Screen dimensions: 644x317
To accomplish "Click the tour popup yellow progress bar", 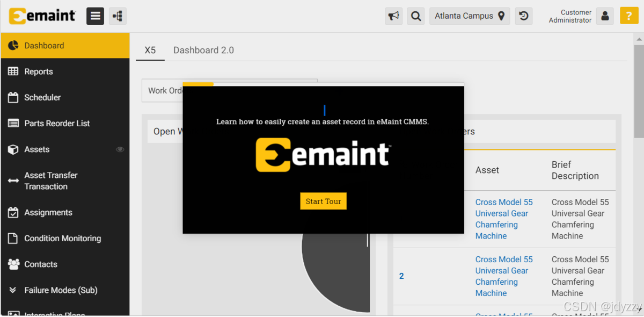I will (x=198, y=84).
